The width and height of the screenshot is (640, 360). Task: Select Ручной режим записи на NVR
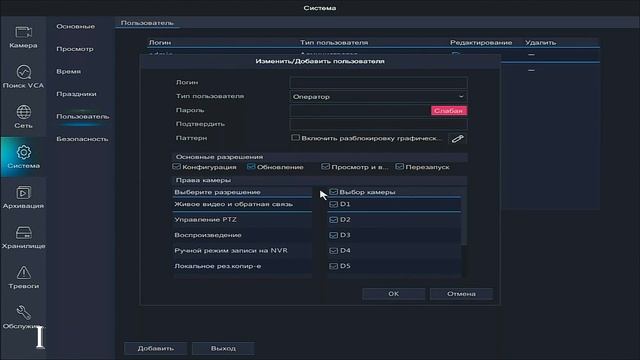point(242,251)
